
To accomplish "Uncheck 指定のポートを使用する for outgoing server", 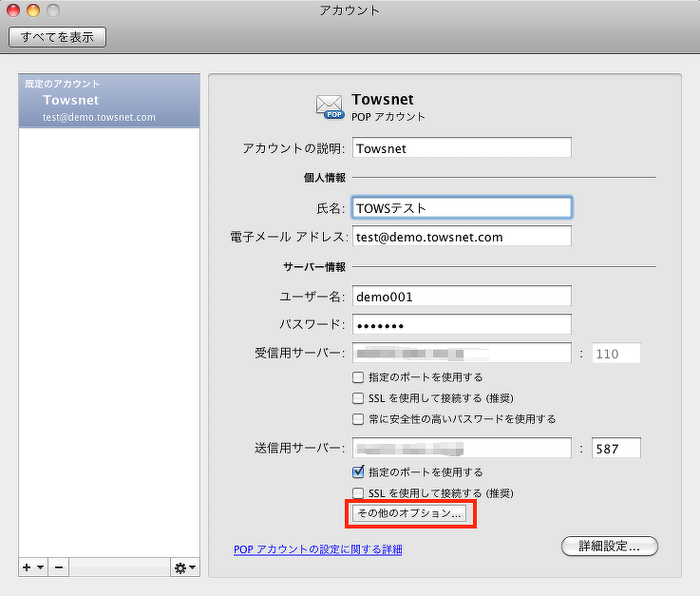I will [359, 472].
